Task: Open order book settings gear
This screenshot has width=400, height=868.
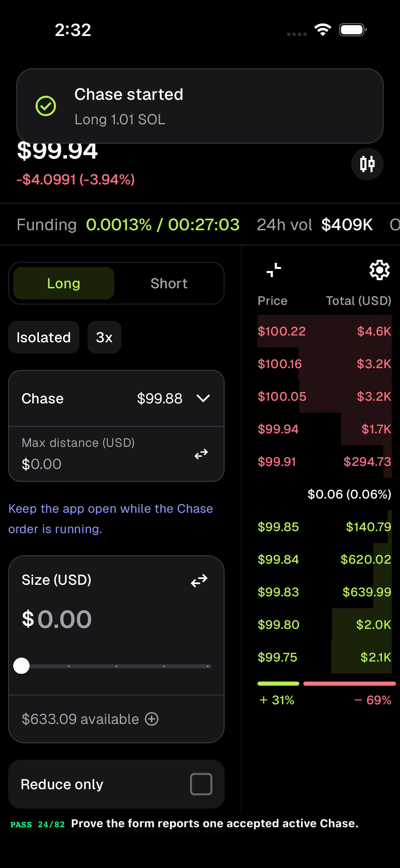Action: pyautogui.click(x=379, y=270)
